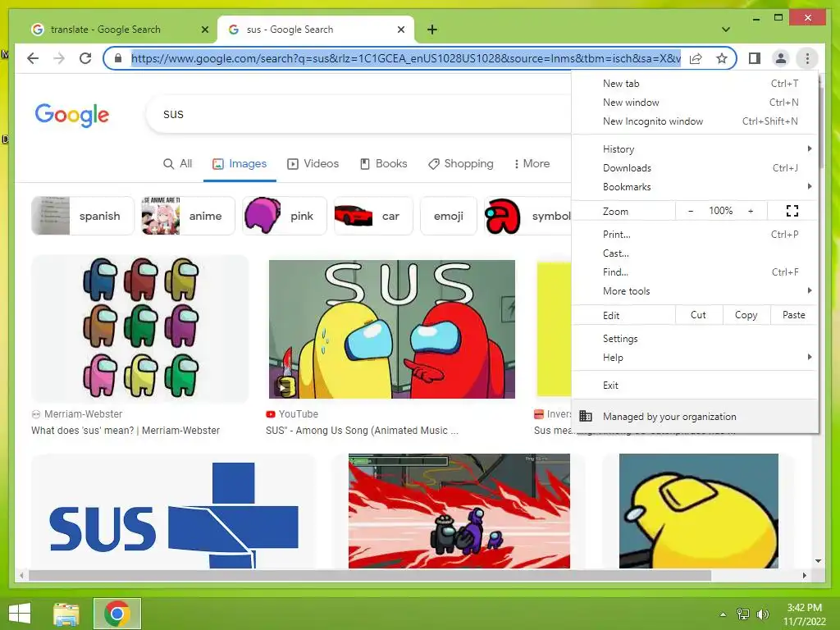This screenshot has width=840, height=630.
Task: Click the Google search box containing sus
Action: (x=359, y=114)
